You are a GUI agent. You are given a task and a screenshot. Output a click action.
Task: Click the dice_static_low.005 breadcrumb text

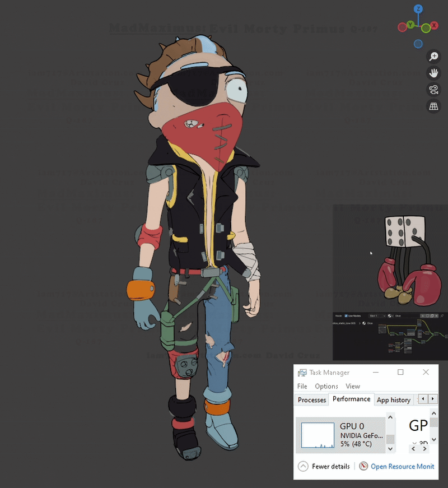pos(344,323)
